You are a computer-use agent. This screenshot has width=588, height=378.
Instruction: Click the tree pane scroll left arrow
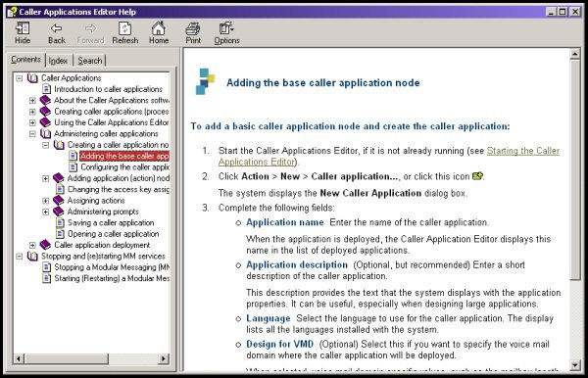click(19, 358)
